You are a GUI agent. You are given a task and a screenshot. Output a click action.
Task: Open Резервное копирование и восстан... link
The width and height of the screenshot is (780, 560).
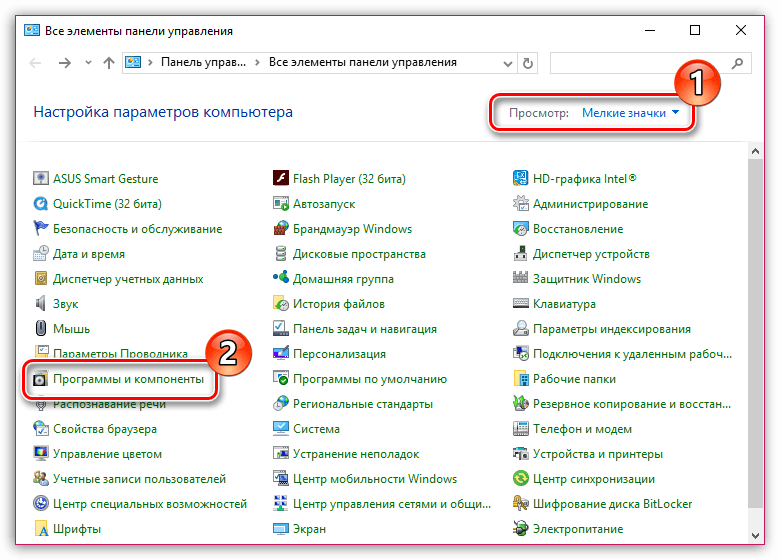coord(632,404)
